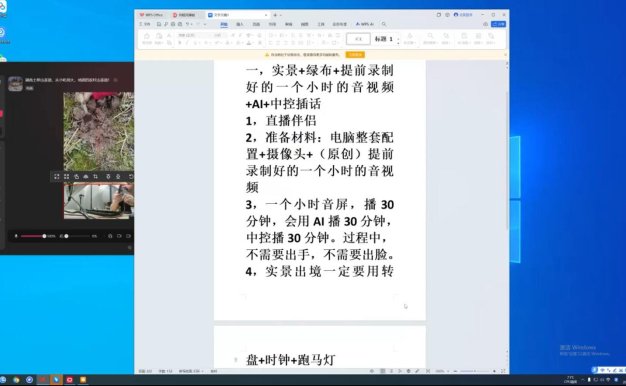626x386 pixels.
Task: Click the Paste icon in the ribbon
Action: coord(158,38)
